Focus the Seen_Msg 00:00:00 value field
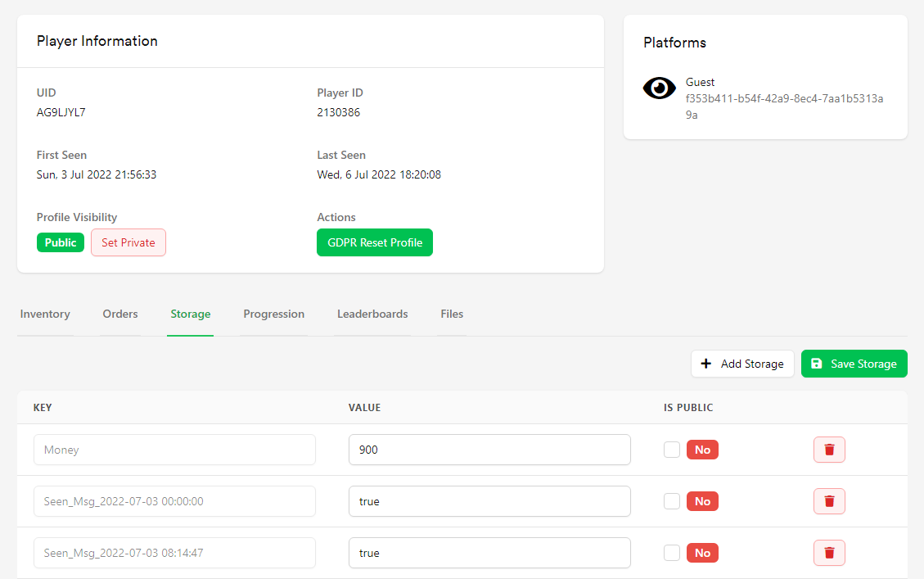The height and width of the screenshot is (579, 924). tap(489, 501)
